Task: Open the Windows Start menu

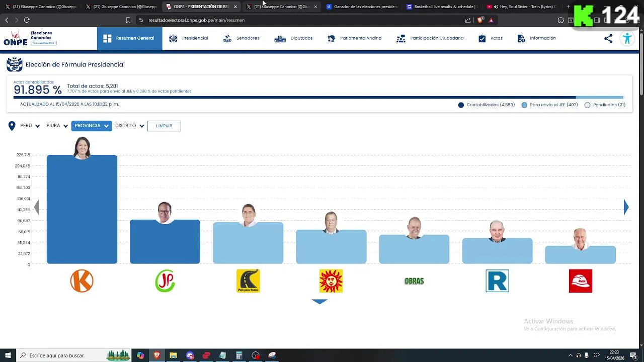Action: pyautogui.click(x=8, y=355)
